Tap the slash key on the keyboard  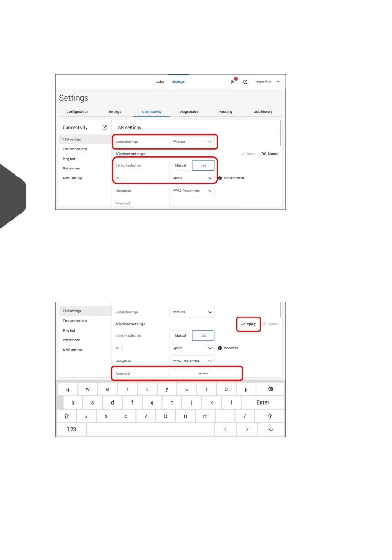pos(245,416)
